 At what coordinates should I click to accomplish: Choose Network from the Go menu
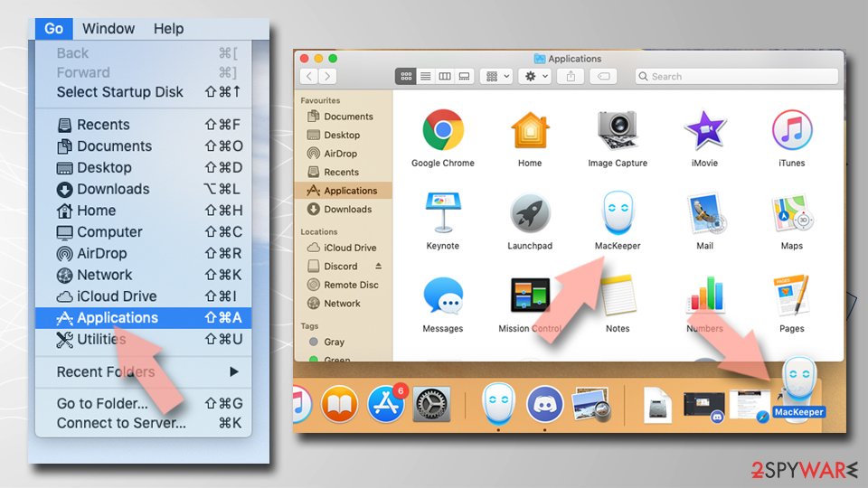(143, 275)
